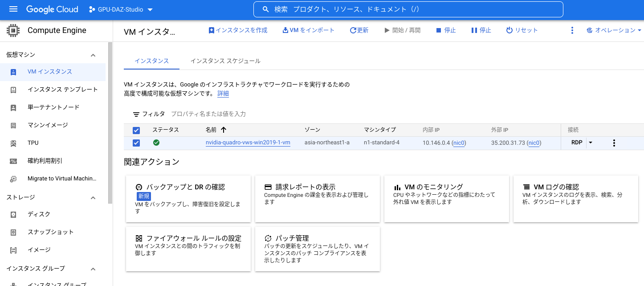Screen dimensions: 644x286
Task: Open the ファイアウォール ルールの設定 card
Action: coord(188,249)
